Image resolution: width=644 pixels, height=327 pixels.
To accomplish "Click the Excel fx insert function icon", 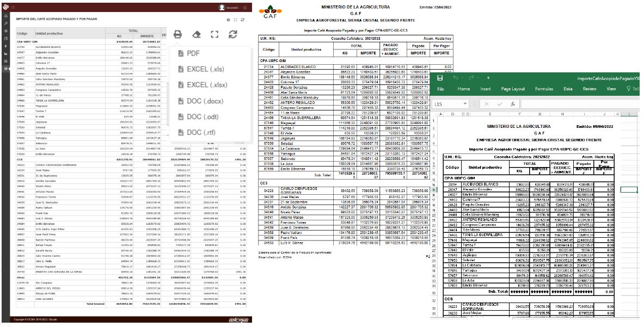I will [513, 103].
